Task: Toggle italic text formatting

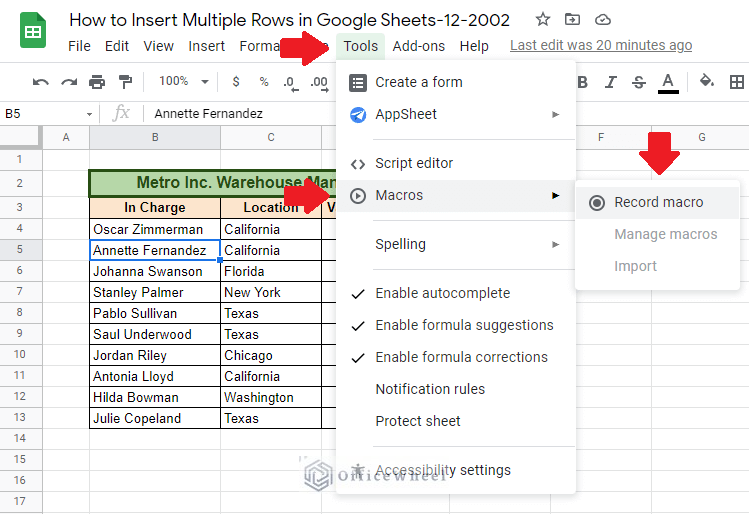Action: 611,82
